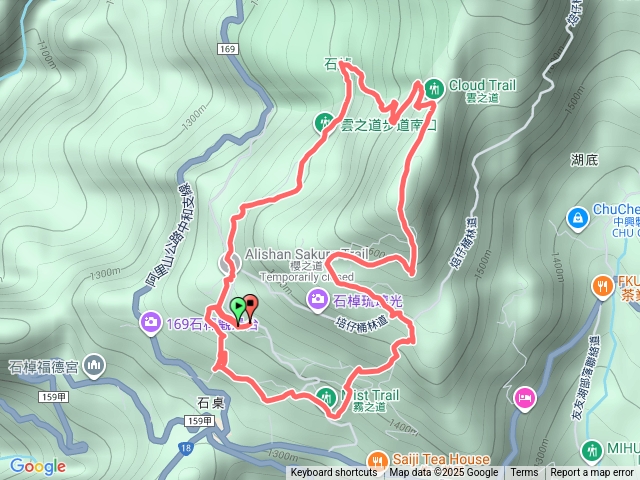Select the Cloud Trail hiking icon
Image resolution: width=640 pixels, height=480 pixels.
coord(434,89)
